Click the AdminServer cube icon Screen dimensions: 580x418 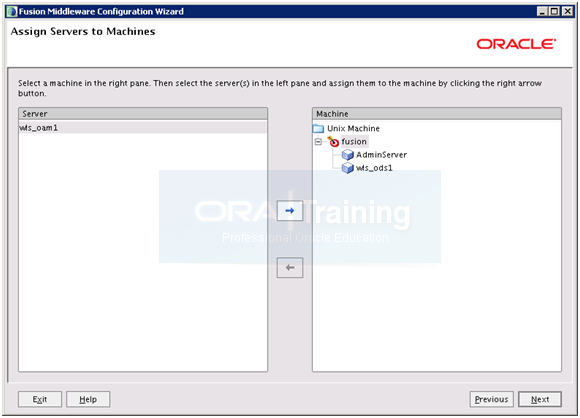tap(347, 155)
